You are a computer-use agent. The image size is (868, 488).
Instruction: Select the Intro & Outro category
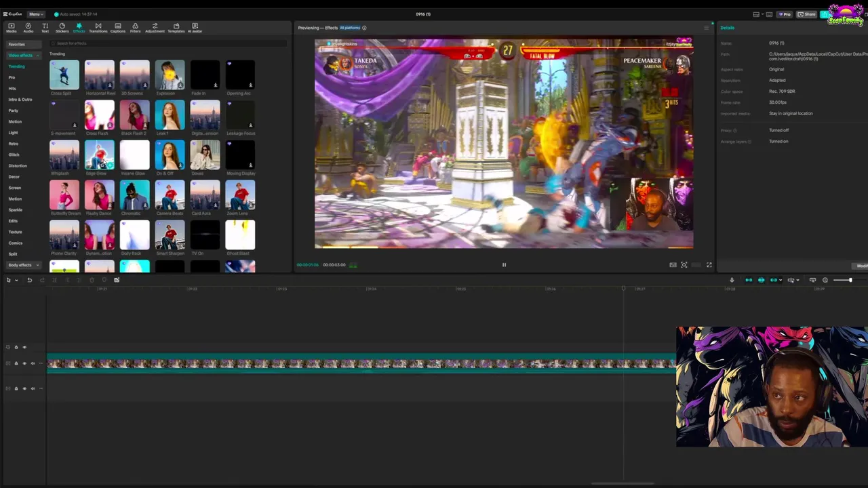click(20, 100)
